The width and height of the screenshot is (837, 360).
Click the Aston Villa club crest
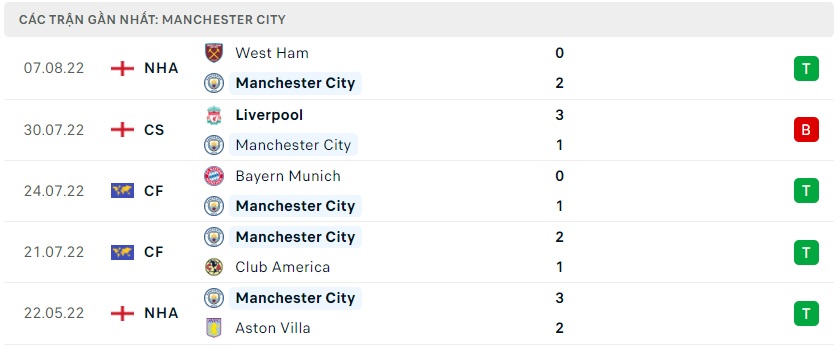[214, 327]
